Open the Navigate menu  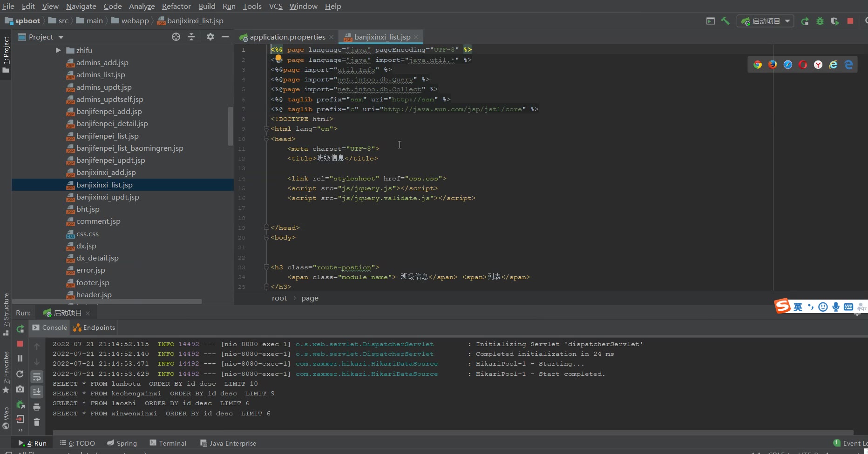pos(81,6)
